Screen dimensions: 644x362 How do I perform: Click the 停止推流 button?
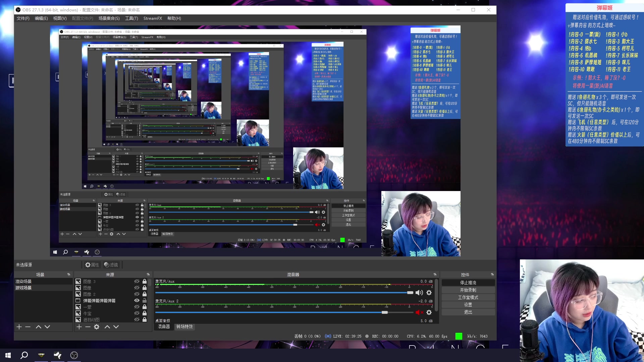coord(468,283)
